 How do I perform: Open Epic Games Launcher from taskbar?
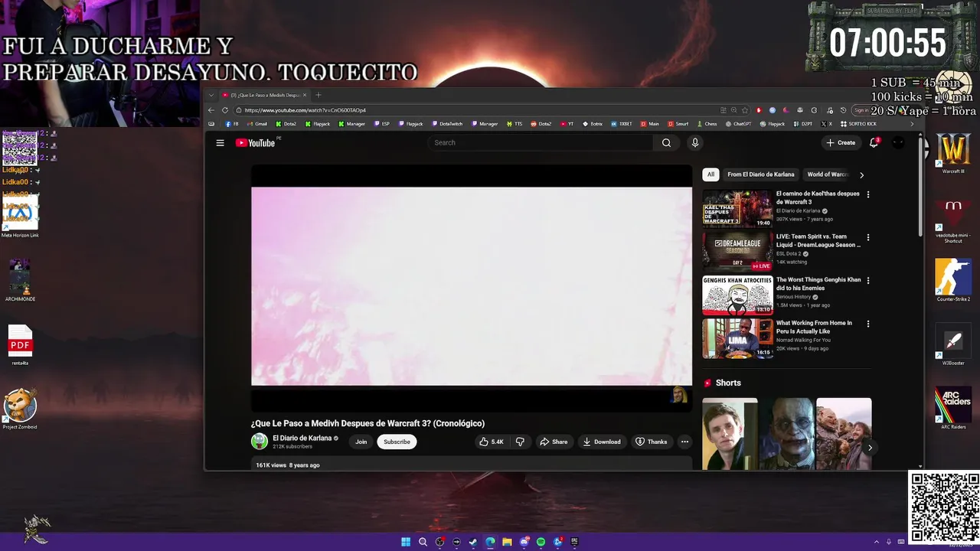pos(574,542)
